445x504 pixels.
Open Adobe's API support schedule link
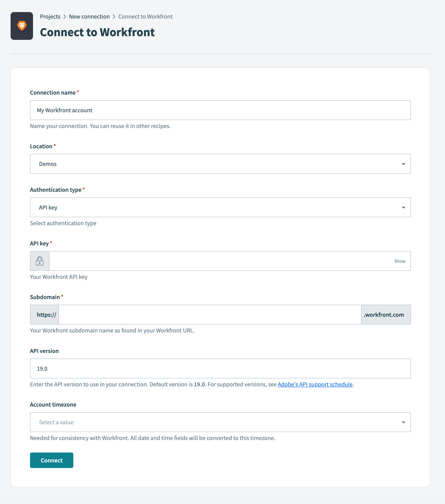(x=315, y=384)
